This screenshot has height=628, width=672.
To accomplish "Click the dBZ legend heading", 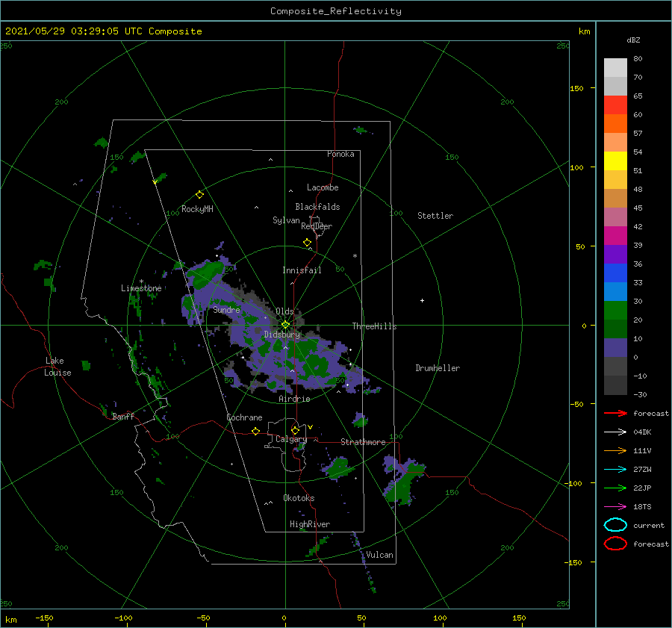I will click(x=633, y=40).
